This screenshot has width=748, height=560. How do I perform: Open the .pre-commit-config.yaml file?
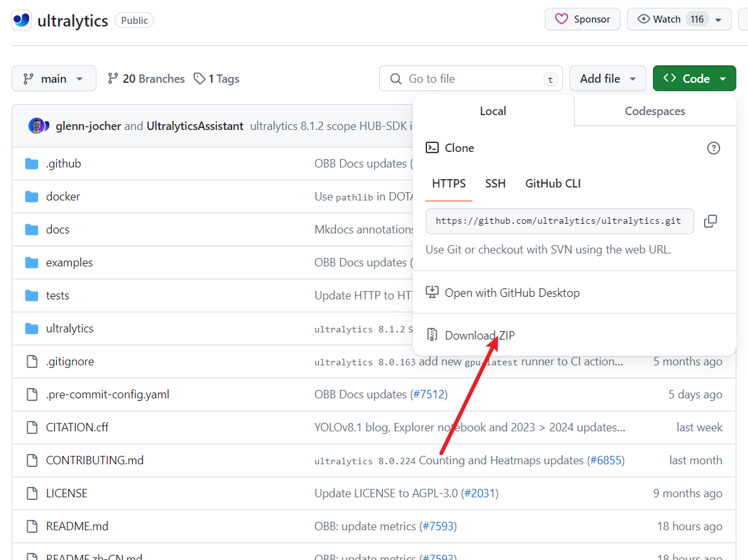[x=108, y=394]
